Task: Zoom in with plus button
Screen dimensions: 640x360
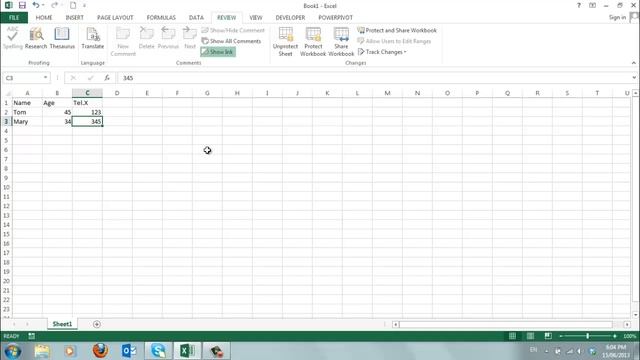Action: pyautogui.click(x=614, y=336)
